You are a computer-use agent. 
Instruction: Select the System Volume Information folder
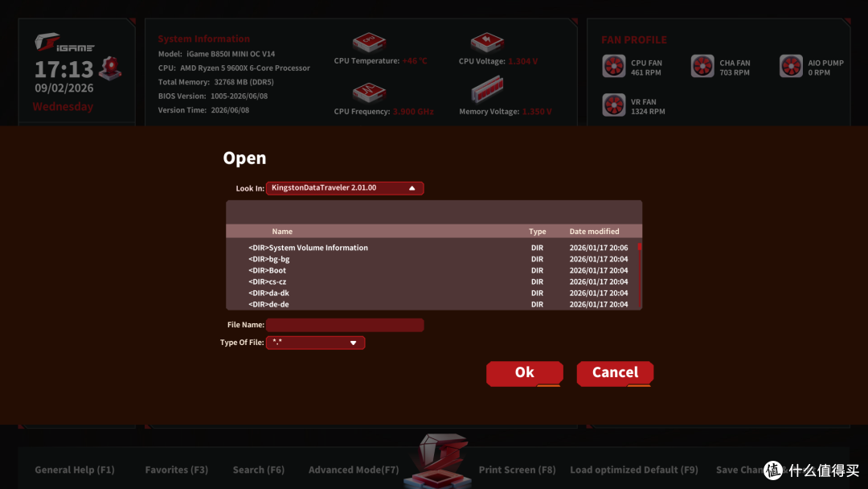coord(434,248)
